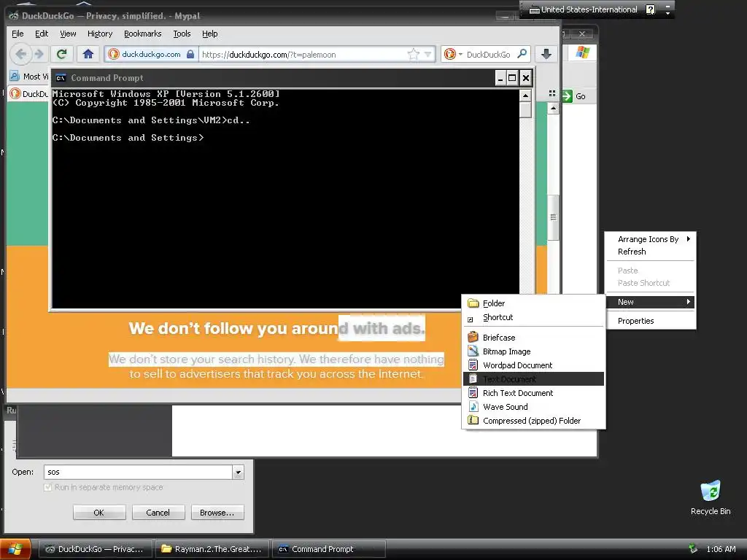Click Mypal page scroll up arrow
The width and height of the screenshot is (747, 560).
(x=553, y=108)
